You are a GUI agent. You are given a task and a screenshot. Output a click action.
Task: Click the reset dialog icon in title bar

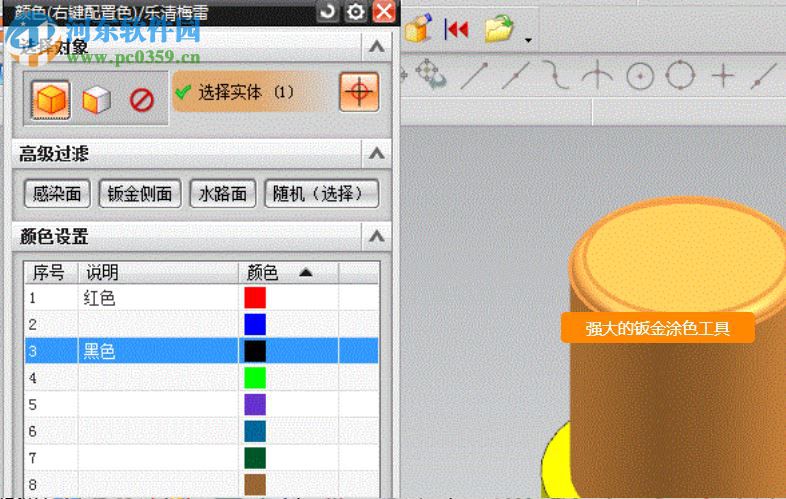328,11
